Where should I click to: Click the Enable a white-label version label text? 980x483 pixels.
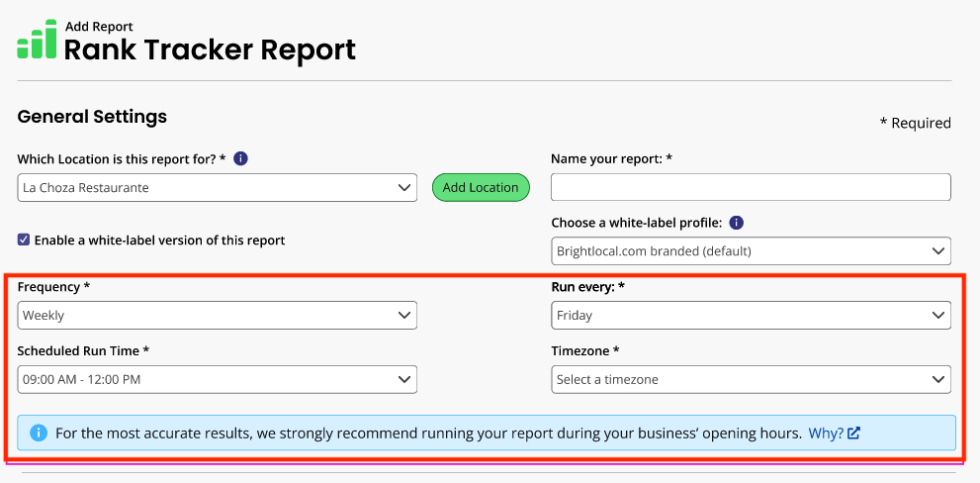[x=159, y=240]
